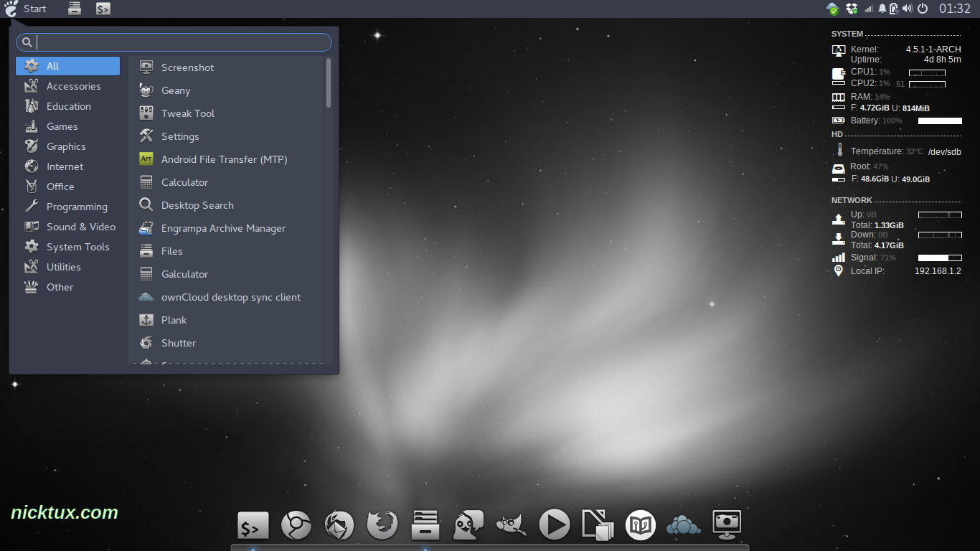Image resolution: width=980 pixels, height=551 pixels.
Task: Launch GIMP from the dock
Action: pyautogui.click(x=511, y=526)
